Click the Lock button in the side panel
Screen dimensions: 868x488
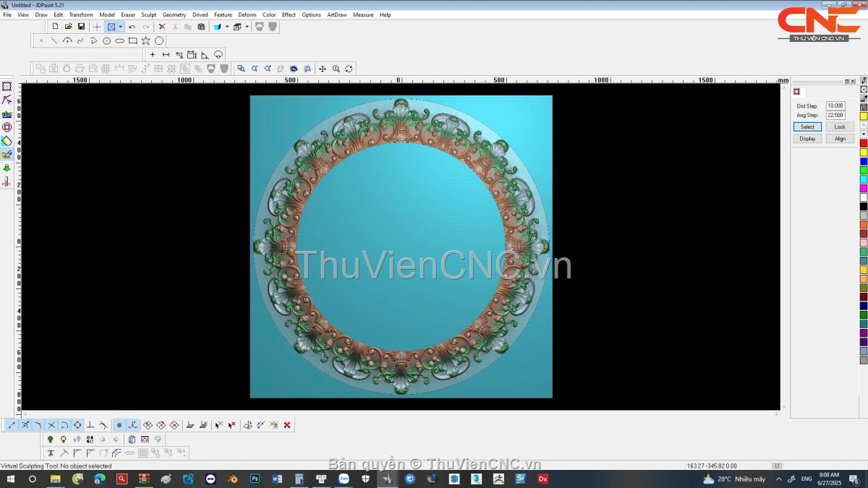(840, 127)
